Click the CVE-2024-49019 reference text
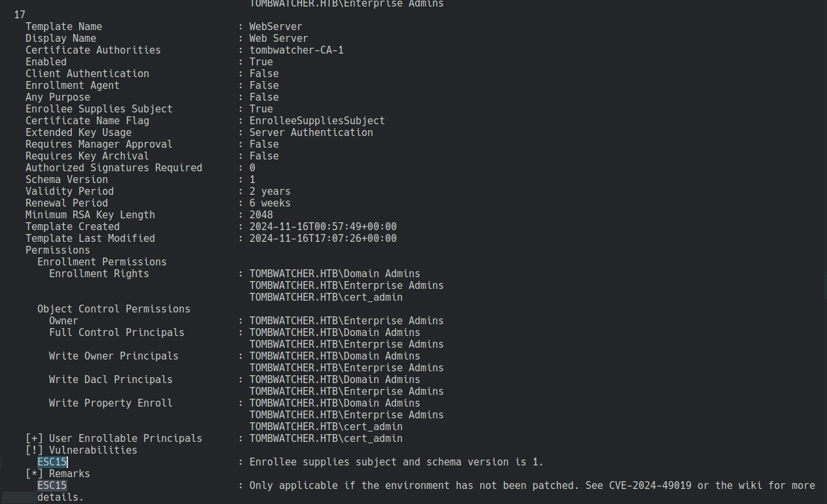 662,486
